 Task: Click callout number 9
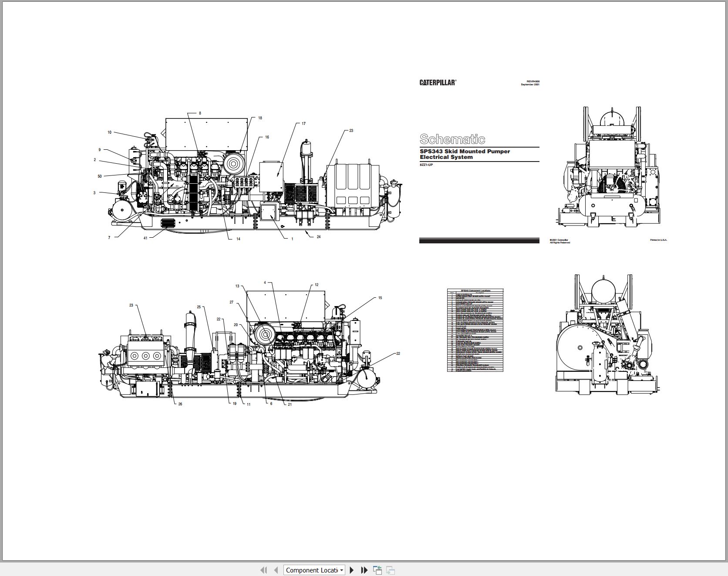pos(99,150)
